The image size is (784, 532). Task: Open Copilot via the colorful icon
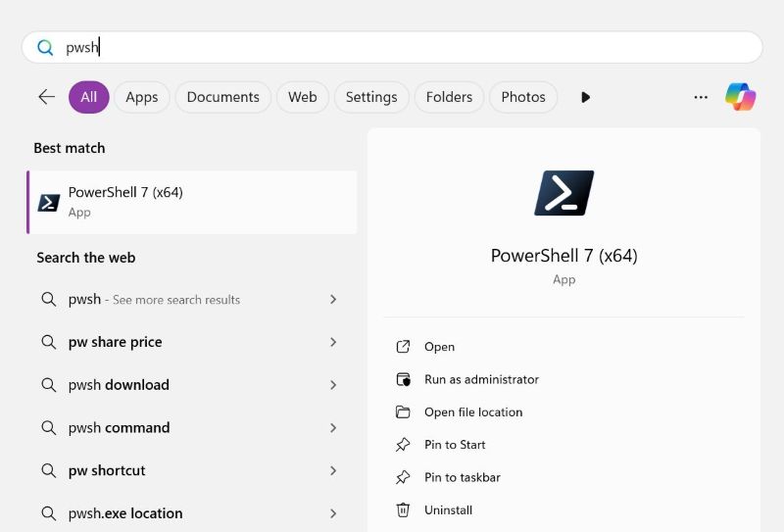740,97
